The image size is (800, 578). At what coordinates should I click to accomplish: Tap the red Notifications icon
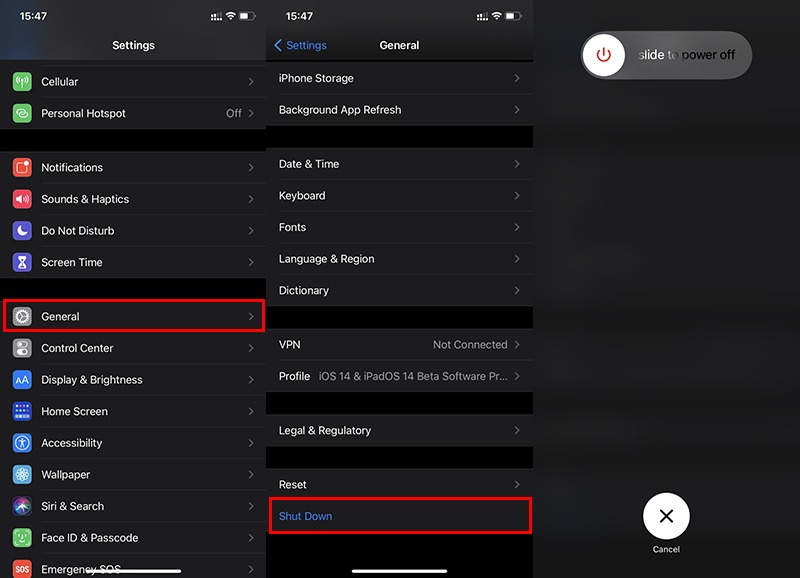22,168
